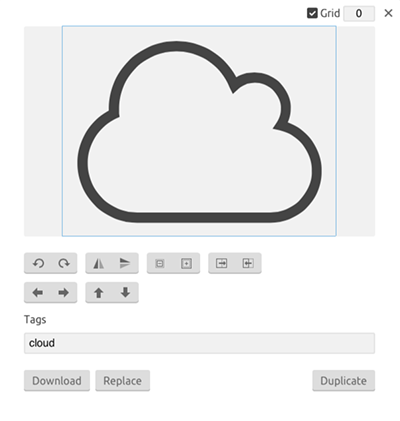Screen dimensions: 400x421
Task: Flip the icon vertically
Action: [125, 263]
